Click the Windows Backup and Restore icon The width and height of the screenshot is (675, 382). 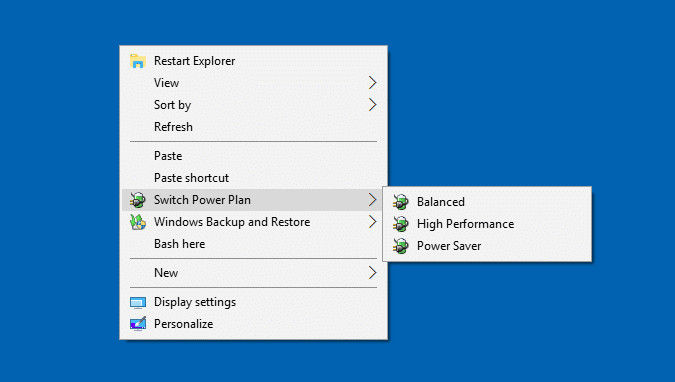click(138, 222)
